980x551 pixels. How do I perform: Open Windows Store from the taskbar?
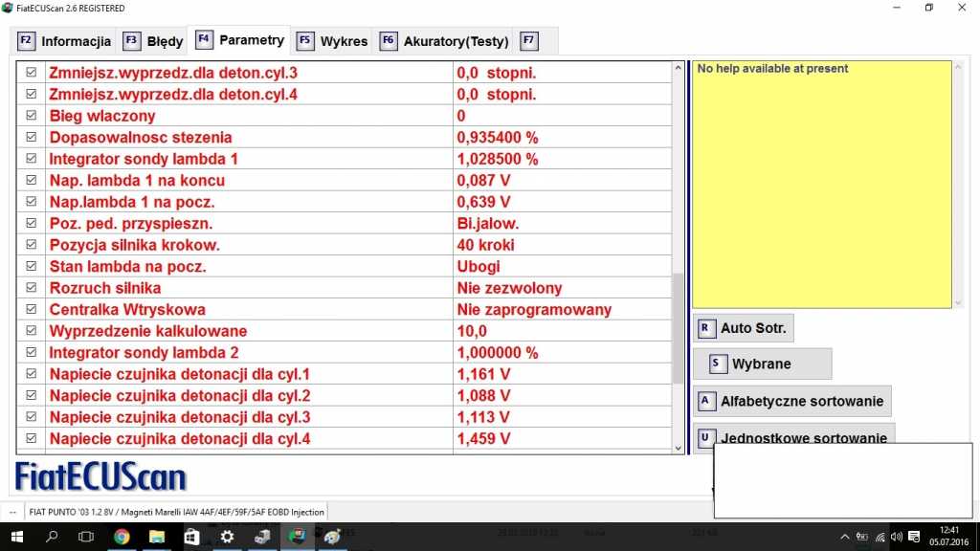click(x=191, y=537)
